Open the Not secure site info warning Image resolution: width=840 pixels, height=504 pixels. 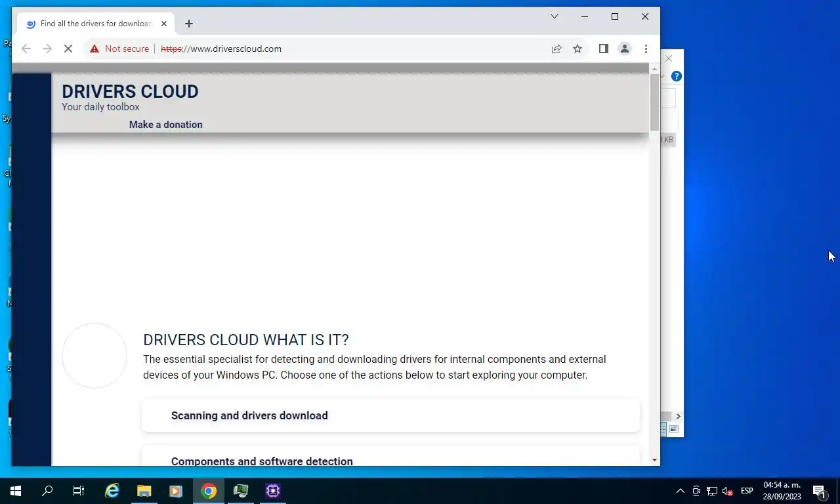point(119,49)
